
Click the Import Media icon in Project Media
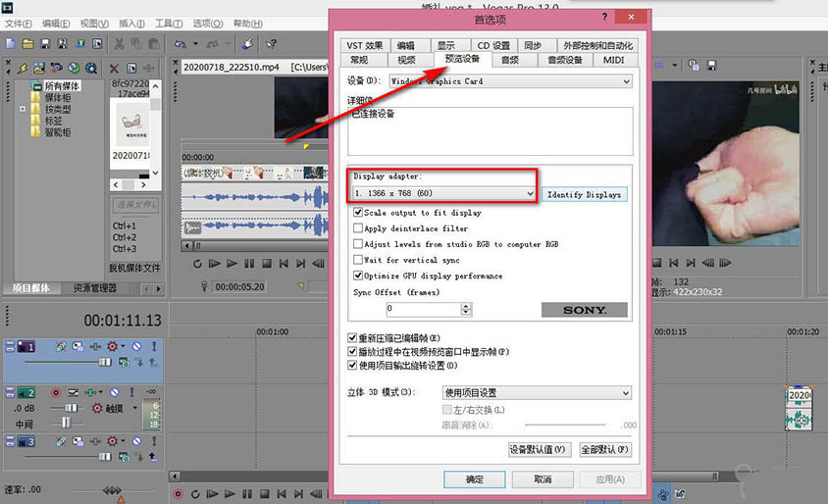click(x=39, y=68)
